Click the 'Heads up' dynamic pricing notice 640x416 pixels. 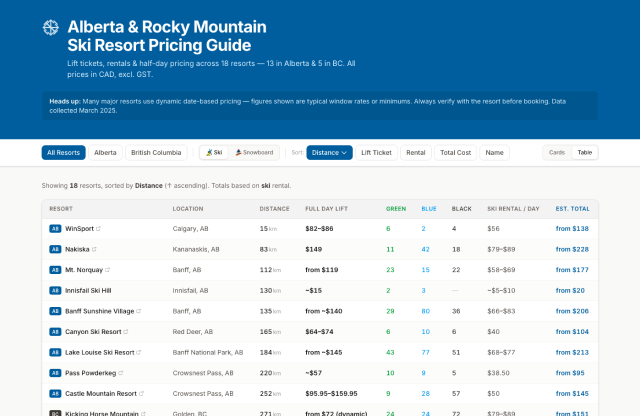[320, 106]
